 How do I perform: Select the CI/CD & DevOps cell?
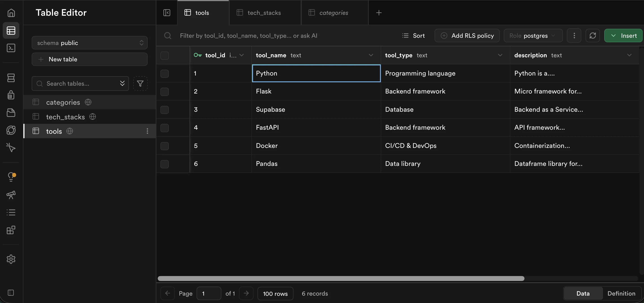click(445, 146)
